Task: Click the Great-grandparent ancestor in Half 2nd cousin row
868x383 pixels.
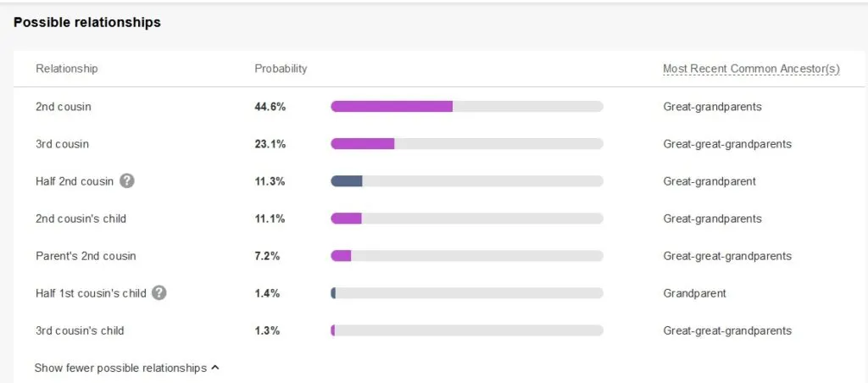Action: [709, 181]
